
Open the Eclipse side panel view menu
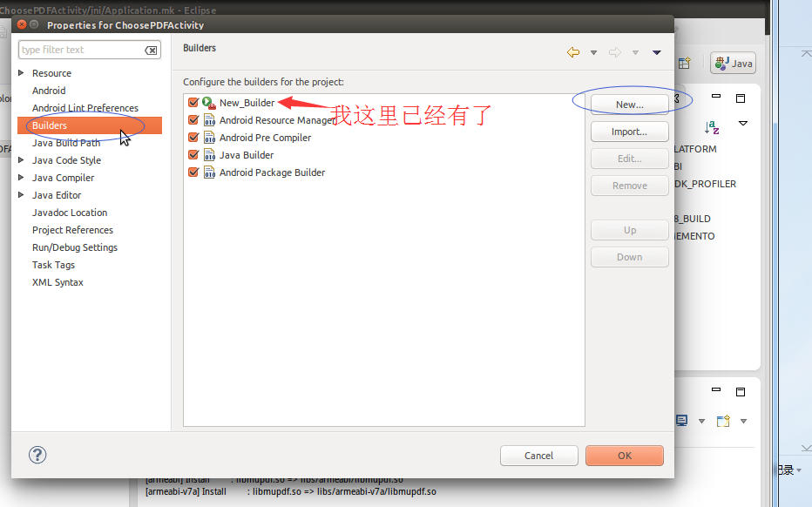point(743,123)
